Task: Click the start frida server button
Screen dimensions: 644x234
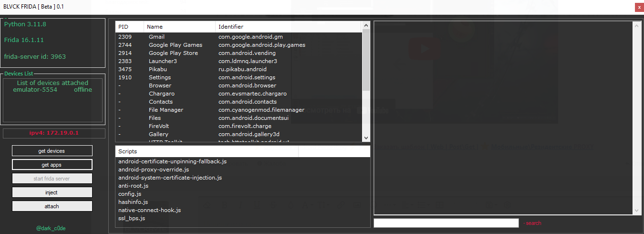Action: pyautogui.click(x=52, y=179)
